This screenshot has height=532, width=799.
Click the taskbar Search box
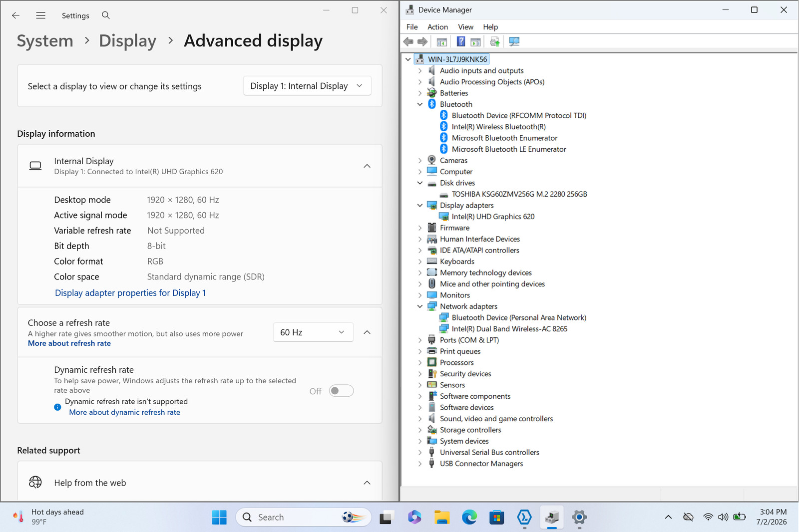304,518
